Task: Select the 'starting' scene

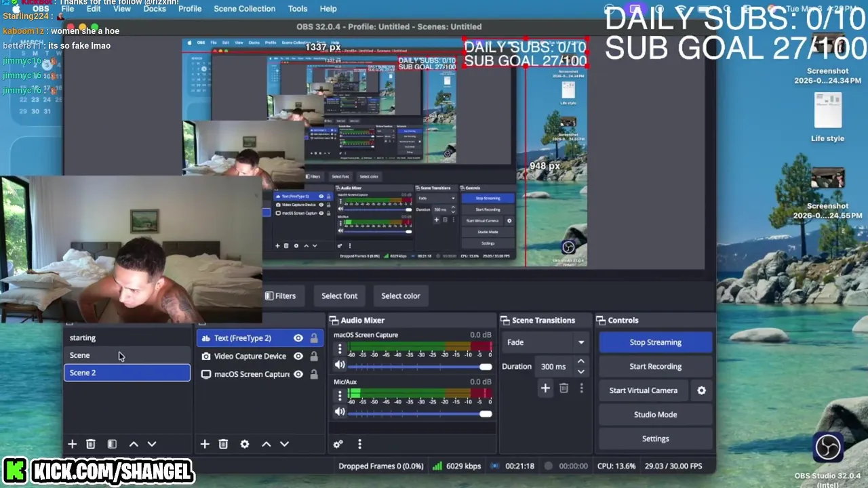Action: [127, 338]
